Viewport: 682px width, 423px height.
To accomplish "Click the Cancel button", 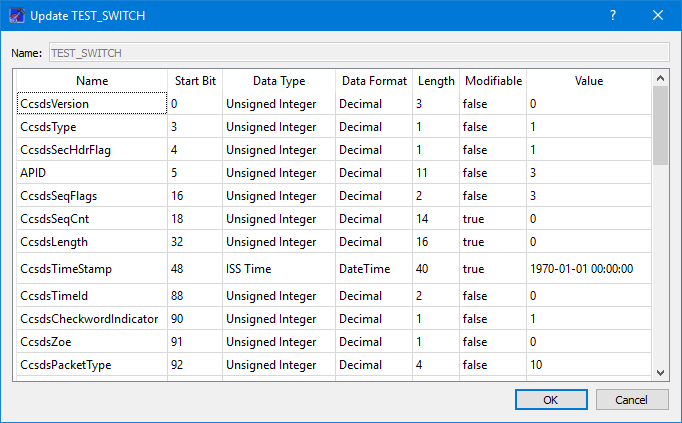I will tap(632, 400).
